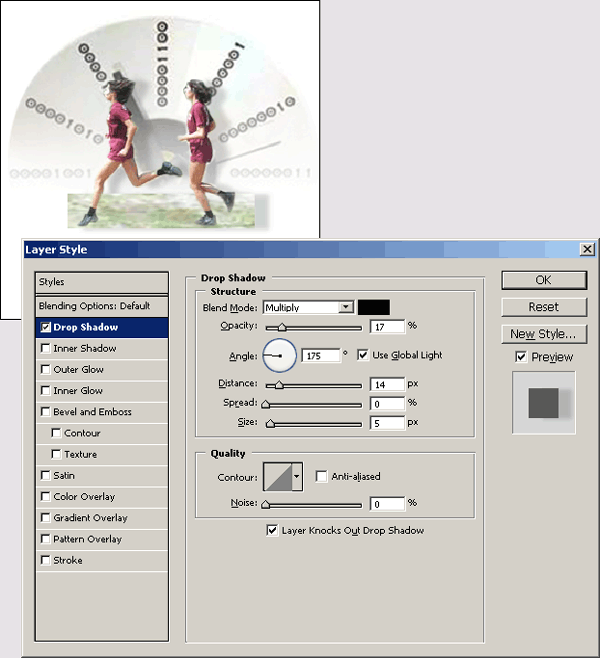Toggle Use Global Light checkbox
The height and width of the screenshot is (658, 600).
pos(363,355)
